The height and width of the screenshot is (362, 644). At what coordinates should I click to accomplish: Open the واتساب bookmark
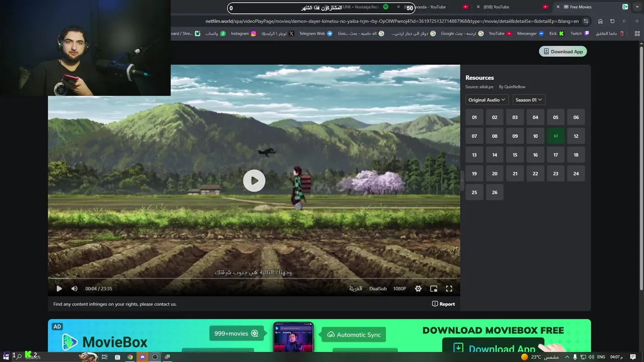(215, 34)
